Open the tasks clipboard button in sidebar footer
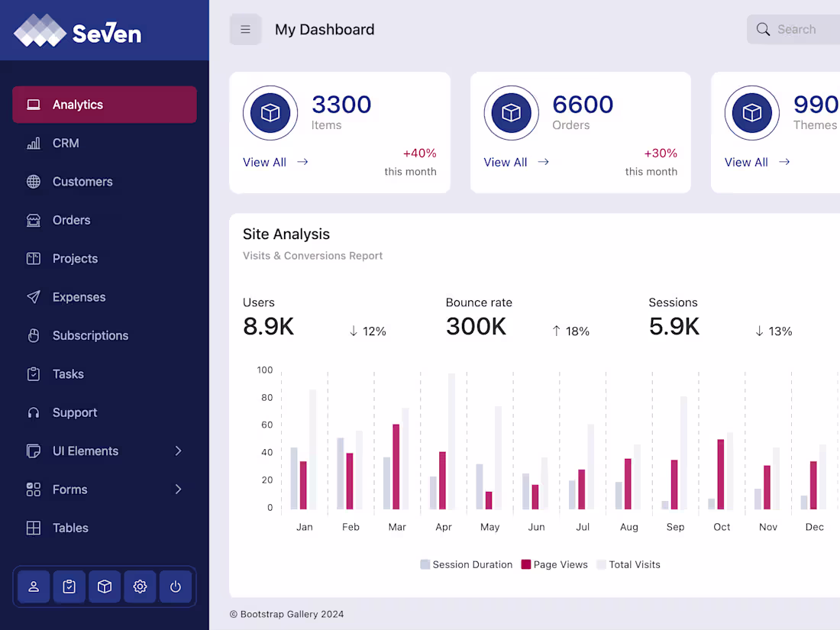 click(69, 586)
